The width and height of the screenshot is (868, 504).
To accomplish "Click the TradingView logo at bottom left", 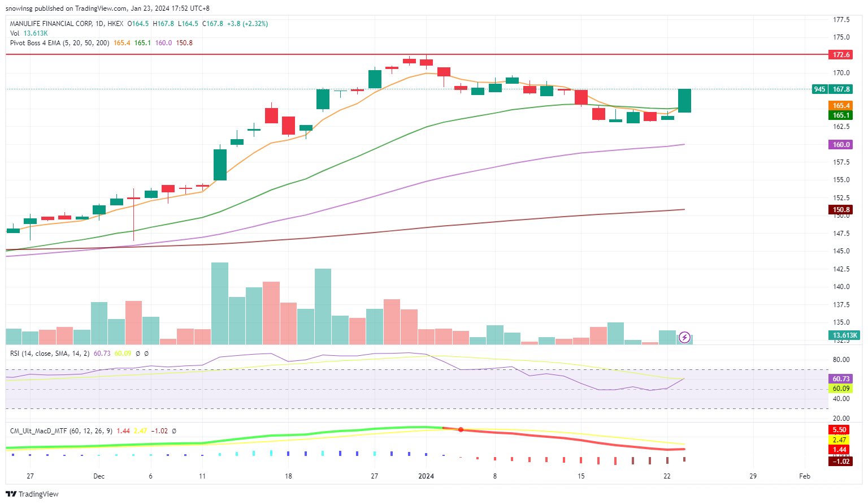I will [x=32, y=494].
